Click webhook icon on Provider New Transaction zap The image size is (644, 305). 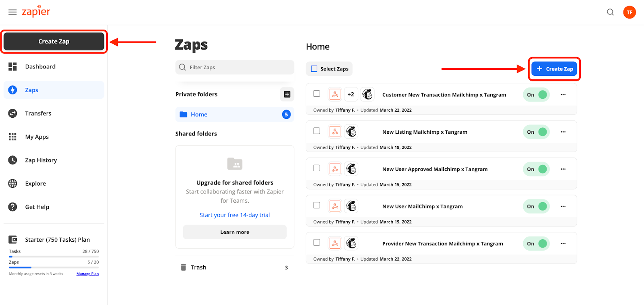tap(335, 243)
